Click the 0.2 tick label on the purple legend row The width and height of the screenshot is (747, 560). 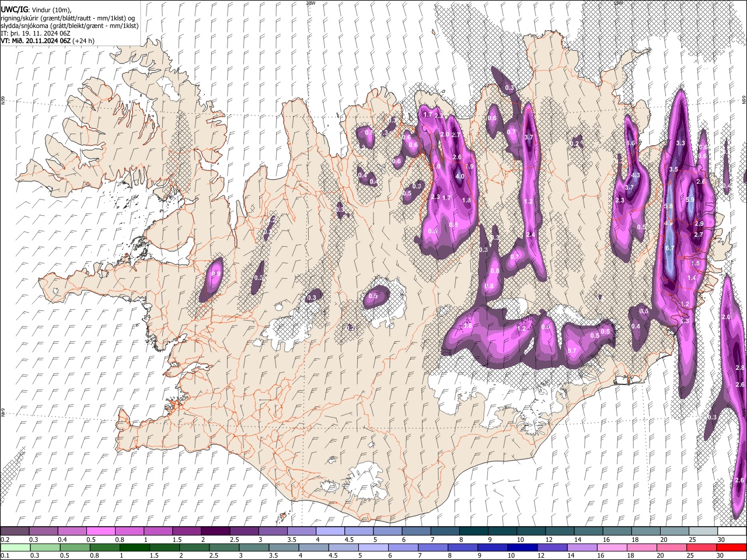4,540
